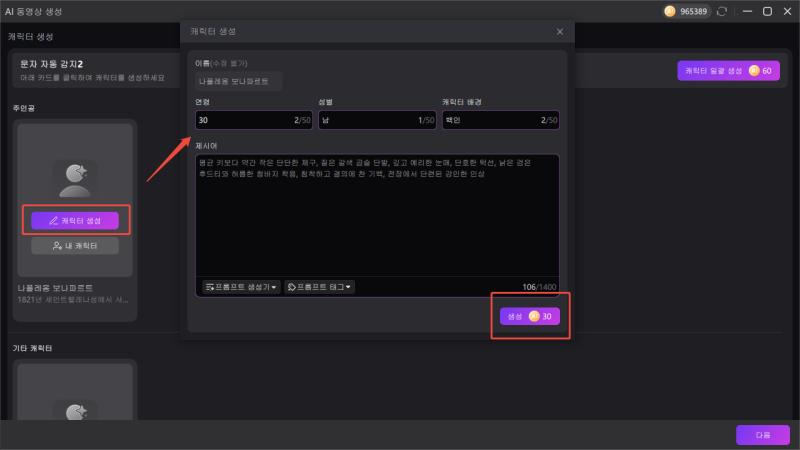Click the name field 나폴레옹 보나파르트
Image resolution: width=800 pixels, height=450 pixels.
click(x=238, y=81)
